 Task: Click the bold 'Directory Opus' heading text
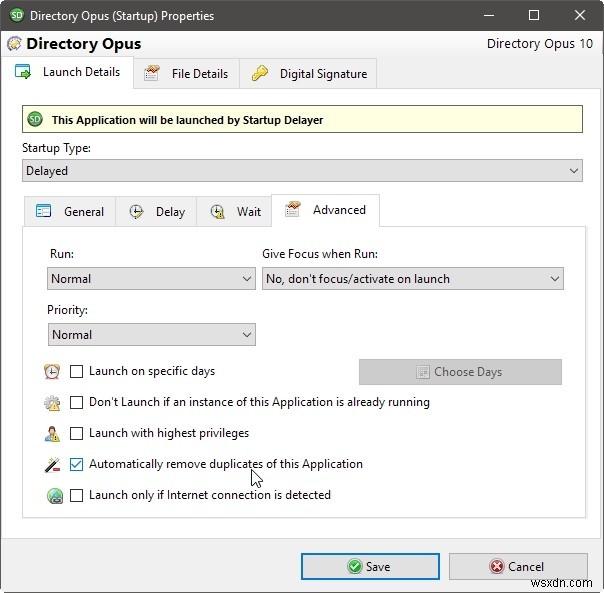coord(84,44)
